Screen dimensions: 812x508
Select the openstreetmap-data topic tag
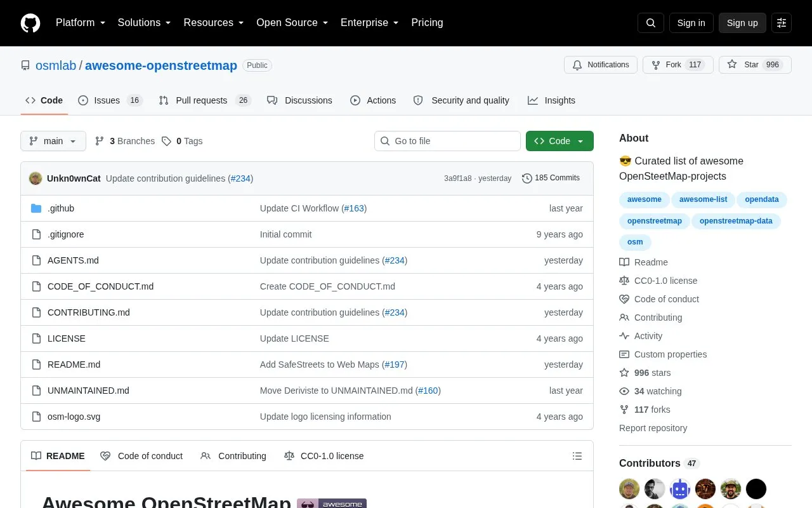tap(736, 221)
